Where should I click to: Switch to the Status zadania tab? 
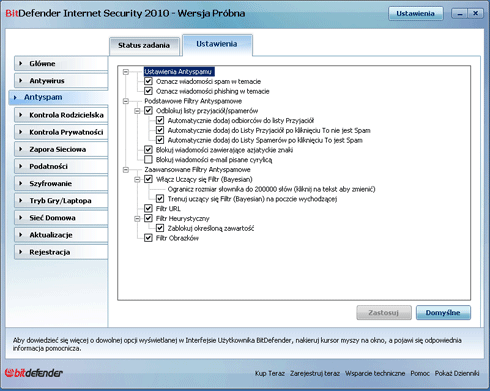point(144,46)
